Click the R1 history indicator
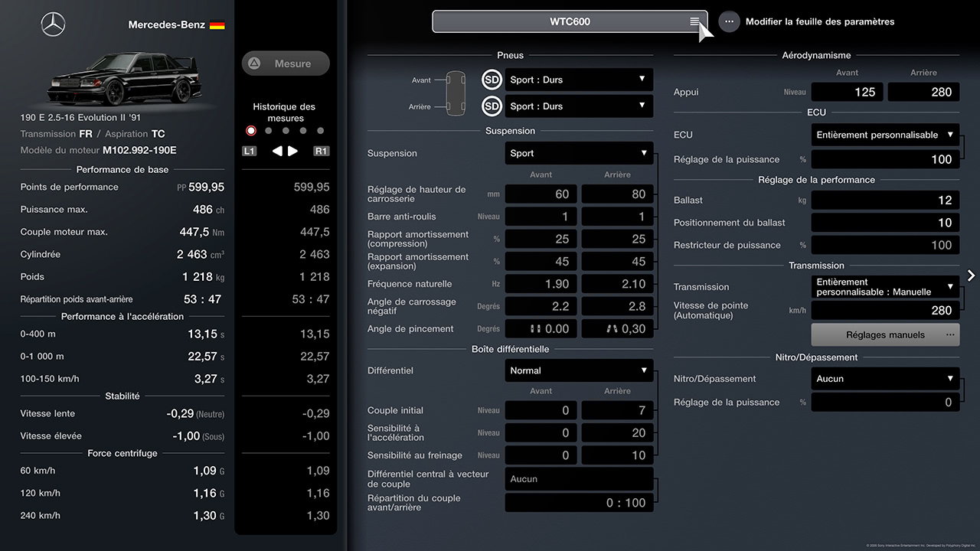Screen dimensions: 980x551 322,151
